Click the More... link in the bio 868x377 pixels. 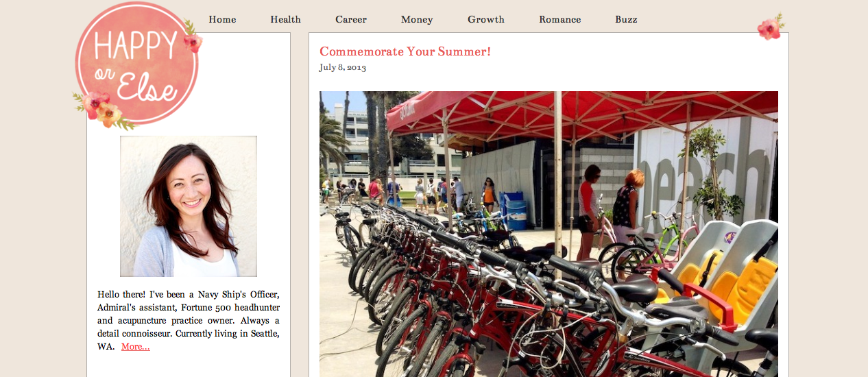(136, 347)
